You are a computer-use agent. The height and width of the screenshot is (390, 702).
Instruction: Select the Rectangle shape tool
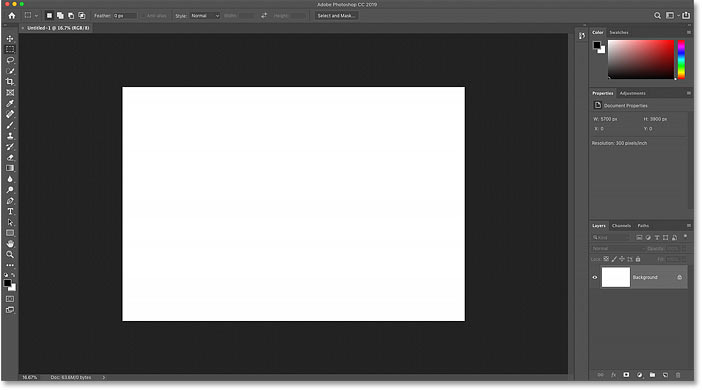tap(10, 233)
